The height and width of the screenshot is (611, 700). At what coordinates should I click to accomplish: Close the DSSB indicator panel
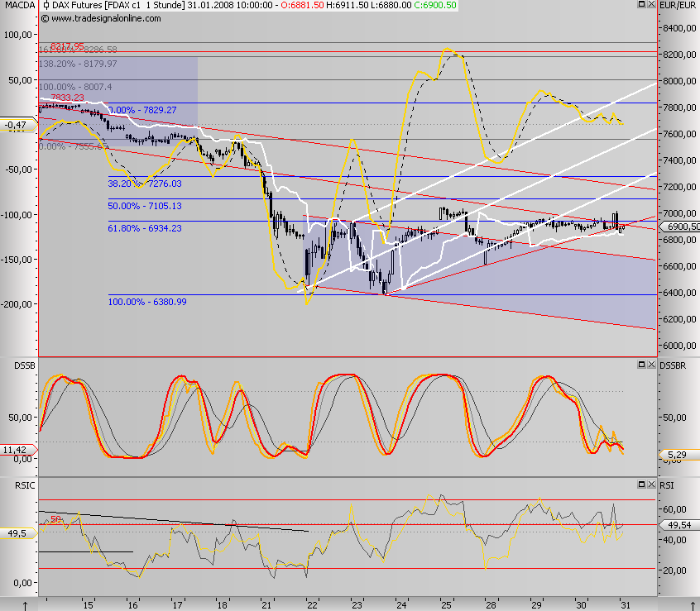651,365
